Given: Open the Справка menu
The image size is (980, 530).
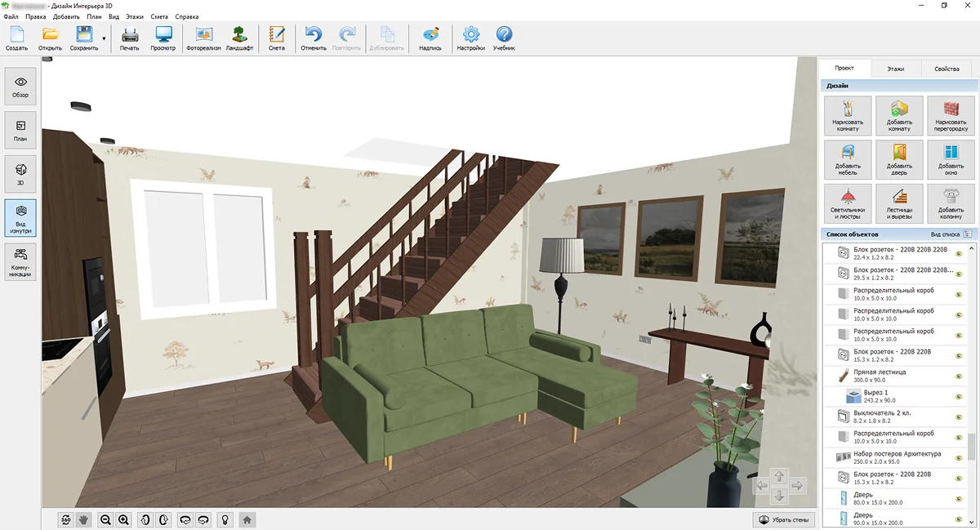Looking at the screenshot, I should coord(187,16).
